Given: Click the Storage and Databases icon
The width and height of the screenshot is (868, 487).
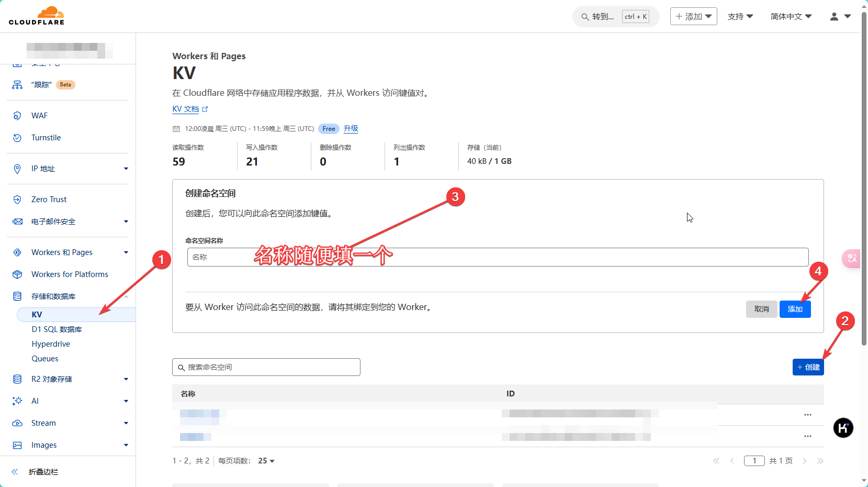Looking at the screenshot, I should pyautogui.click(x=17, y=296).
